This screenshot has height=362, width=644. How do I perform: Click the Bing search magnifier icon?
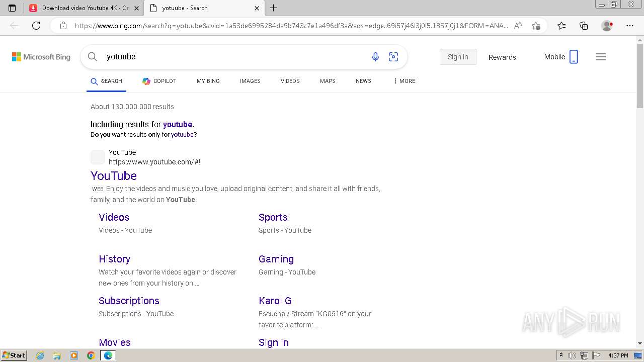pyautogui.click(x=93, y=57)
